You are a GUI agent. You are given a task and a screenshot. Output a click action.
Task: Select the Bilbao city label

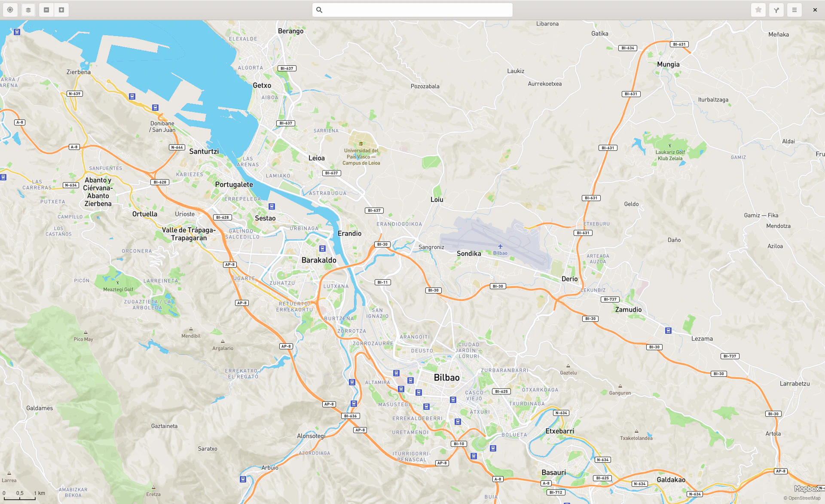(x=446, y=378)
